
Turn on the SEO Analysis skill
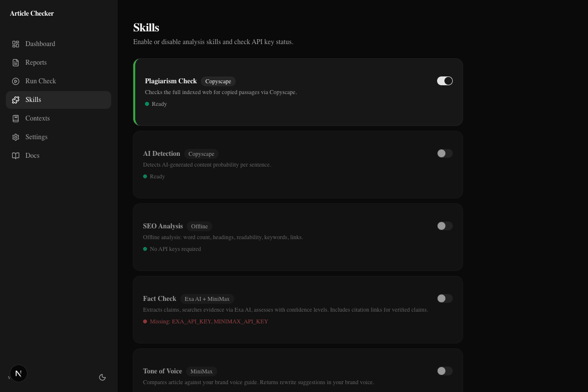(x=445, y=226)
